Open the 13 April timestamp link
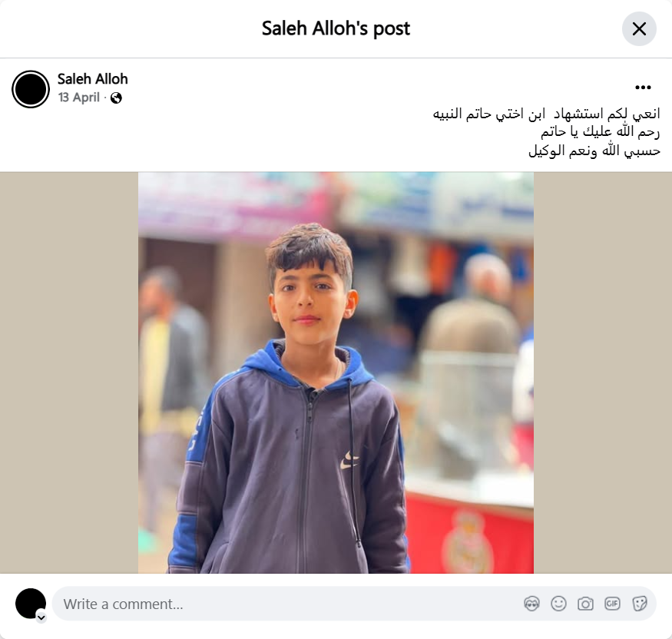672x639 pixels. click(79, 98)
